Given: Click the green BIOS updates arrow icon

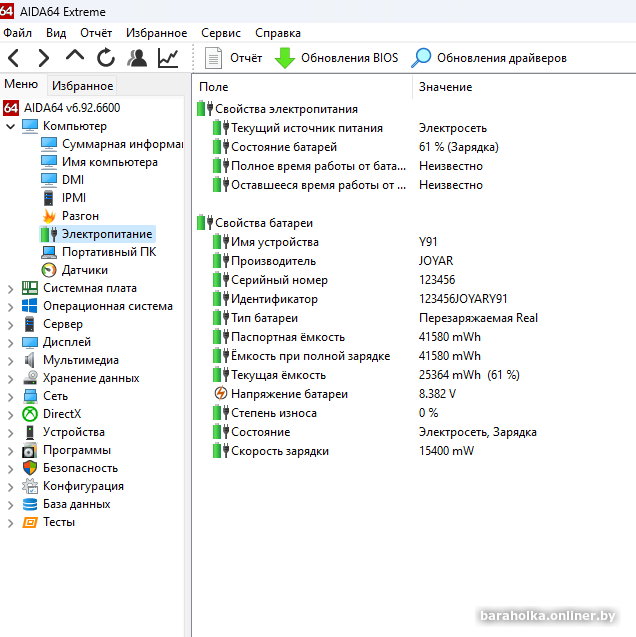Looking at the screenshot, I should (x=285, y=58).
